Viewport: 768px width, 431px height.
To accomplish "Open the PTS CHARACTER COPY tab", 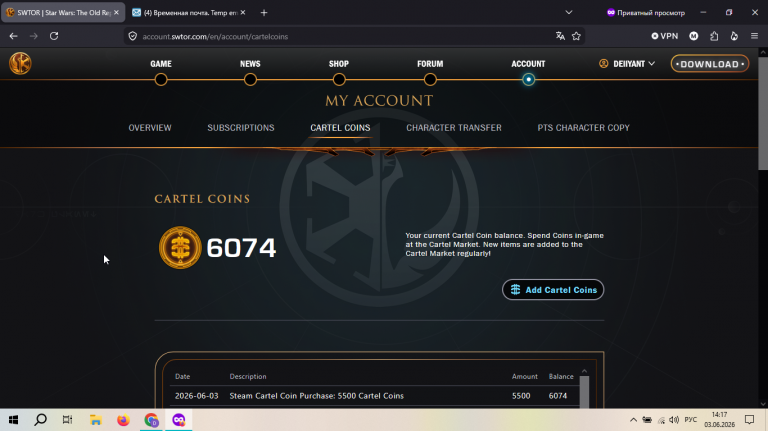I will 584,128.
